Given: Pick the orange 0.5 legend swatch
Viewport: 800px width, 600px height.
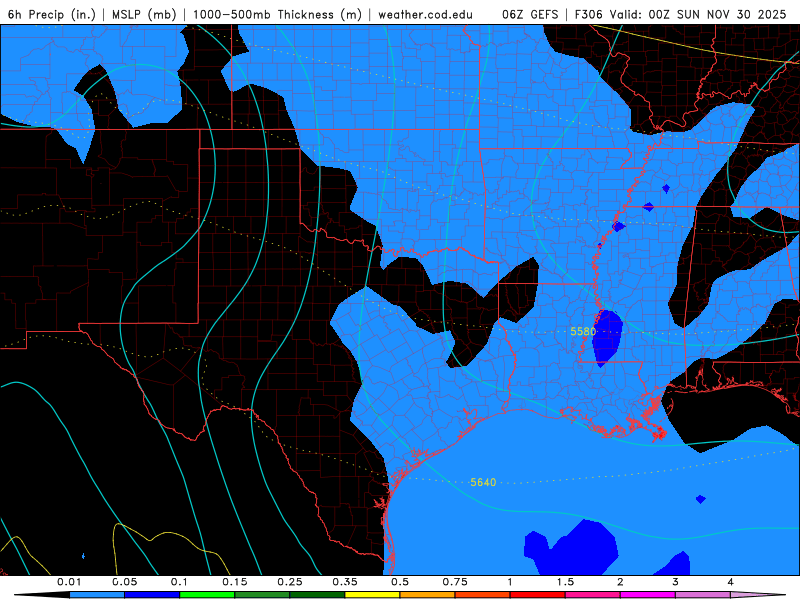Looking at the screenshot, I should (428, 595).
